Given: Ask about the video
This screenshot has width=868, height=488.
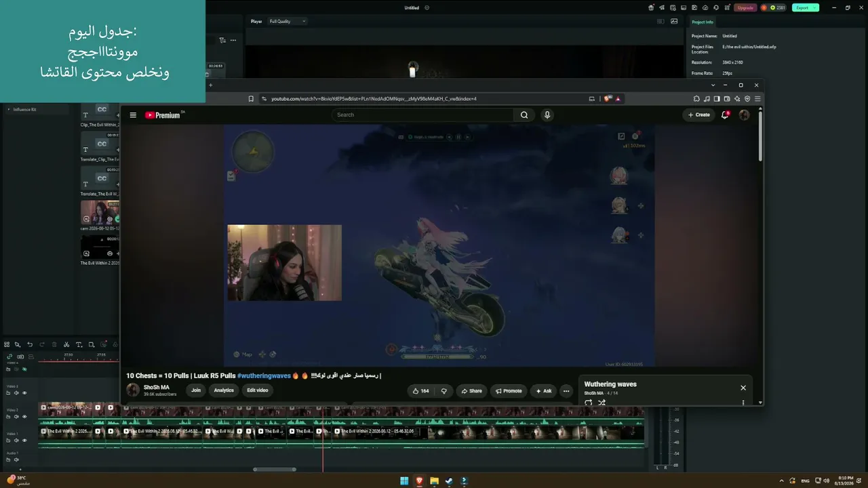Looking at the screenshot, I should point(544,391).
